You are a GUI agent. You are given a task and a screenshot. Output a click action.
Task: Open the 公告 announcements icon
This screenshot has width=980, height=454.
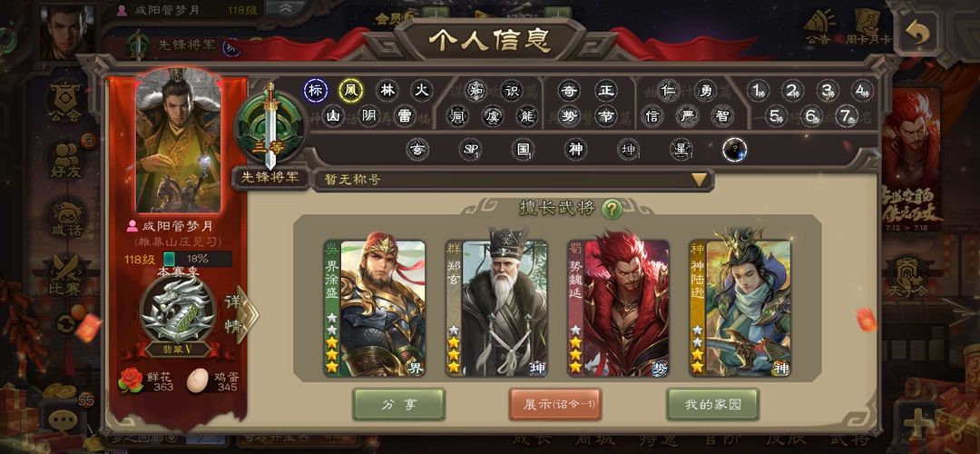(818, 27)
